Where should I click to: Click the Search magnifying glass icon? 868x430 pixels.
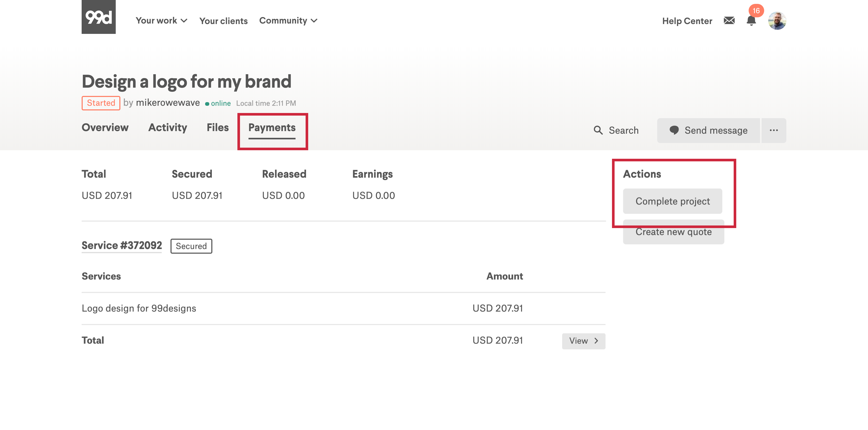pyautogui.click(x=598, y=131)
